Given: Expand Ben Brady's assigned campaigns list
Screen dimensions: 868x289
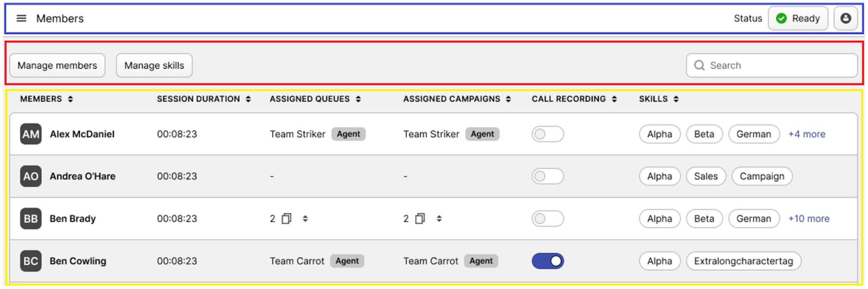Looking at the screenshot, I should [439, 219].
